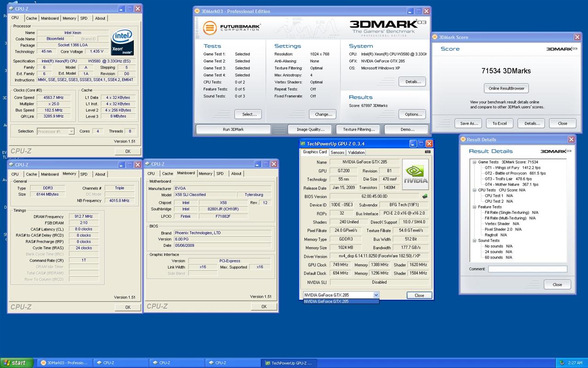Click GPU-Z title bar icon
Screen dimensions: 588x368
[x=304, y=144]
